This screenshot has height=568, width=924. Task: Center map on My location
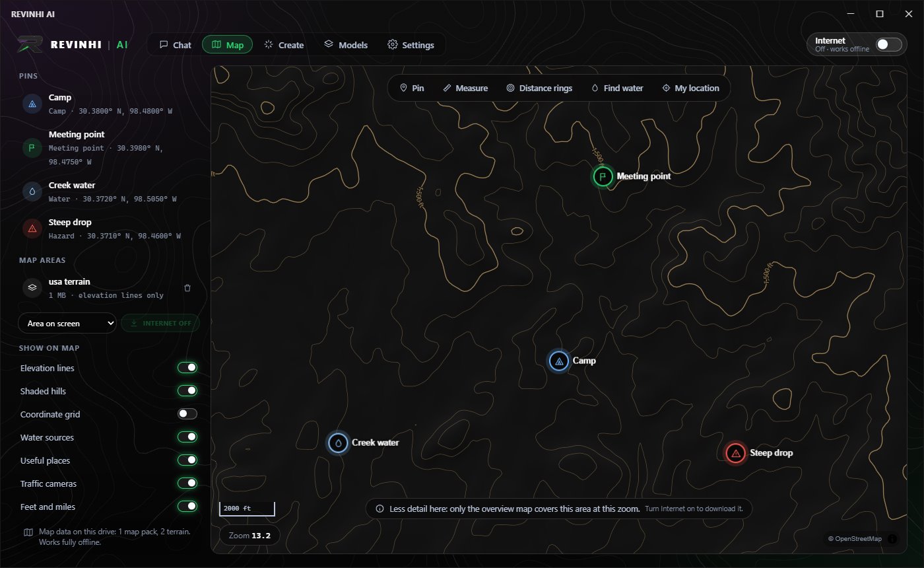pyautogui.click(x=690, y=88)
